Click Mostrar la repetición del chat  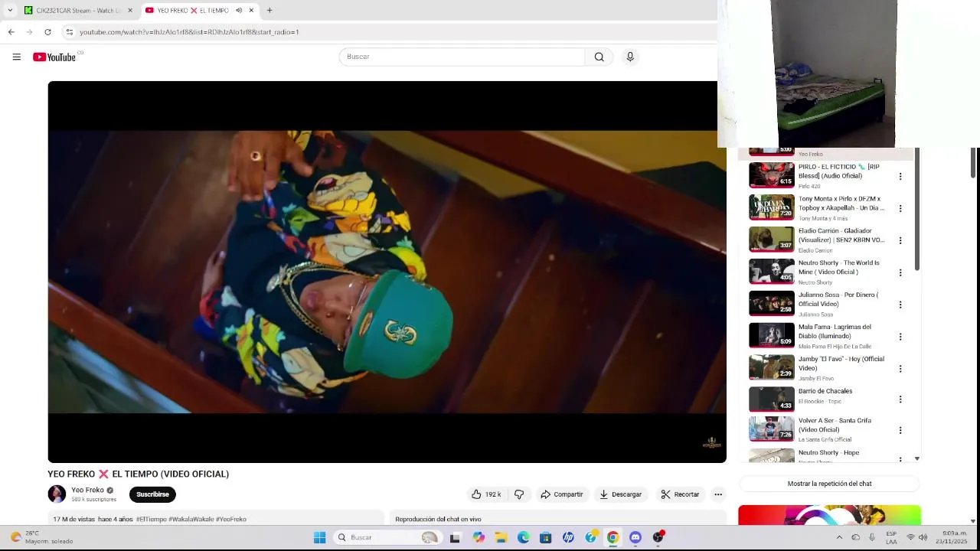point(829,484)
